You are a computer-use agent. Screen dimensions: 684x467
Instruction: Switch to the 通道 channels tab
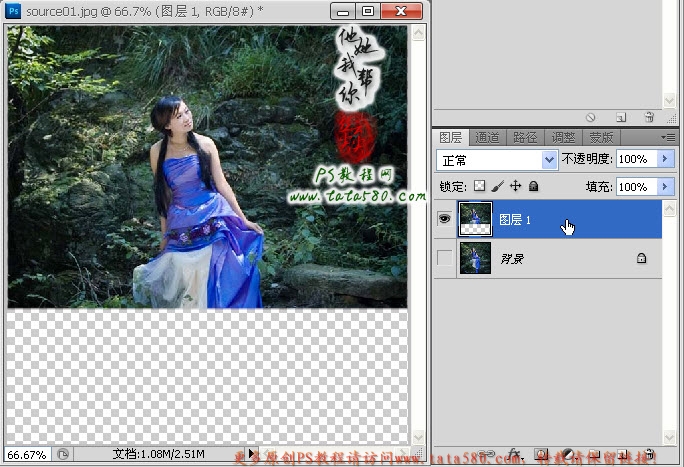(x=487, y=138)
